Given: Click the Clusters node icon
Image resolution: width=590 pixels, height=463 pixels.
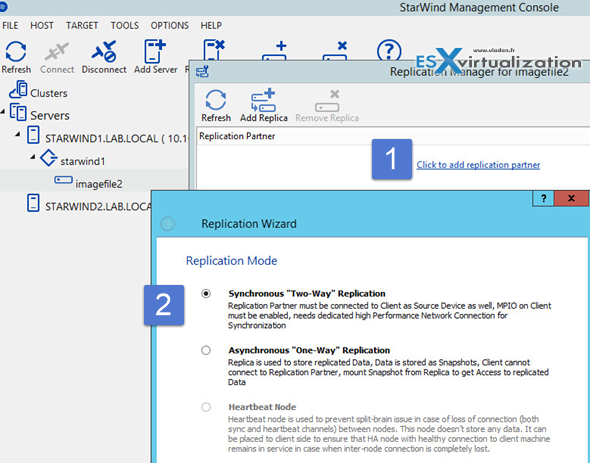Looking at the screenshot, I should (18, 89).
